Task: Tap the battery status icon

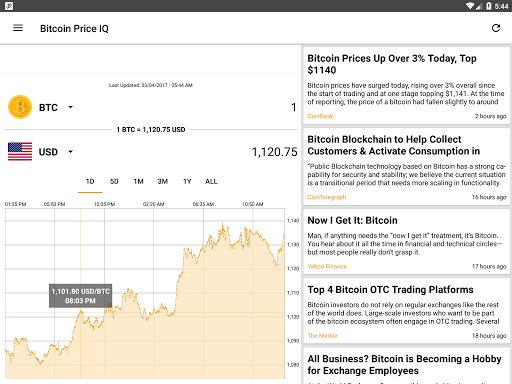Action: pyautogui.click(x=488, y=6)
